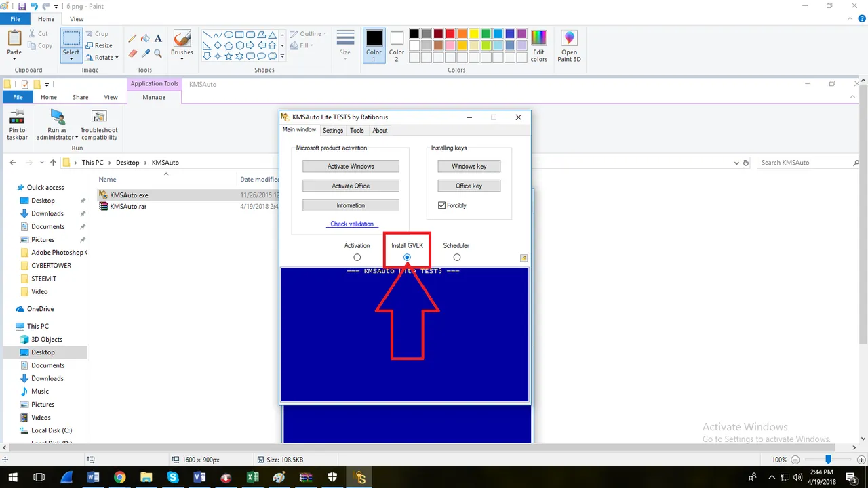868x488 pixels.
Task: Choose the Text tool in Paint
Action: [x=158, y=39]
